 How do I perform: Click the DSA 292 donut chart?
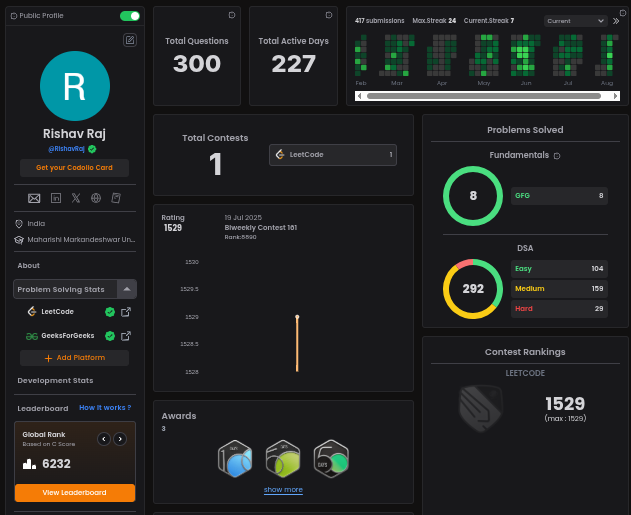473,289
